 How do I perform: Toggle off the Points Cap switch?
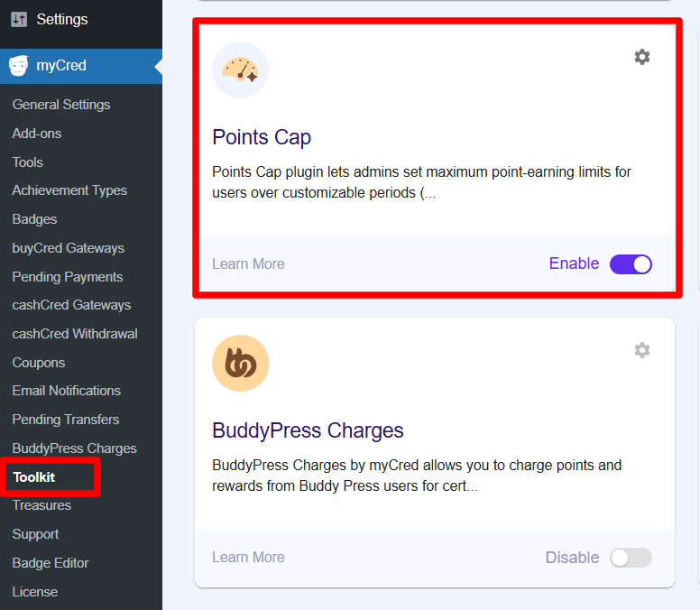[x=631, y=264]
